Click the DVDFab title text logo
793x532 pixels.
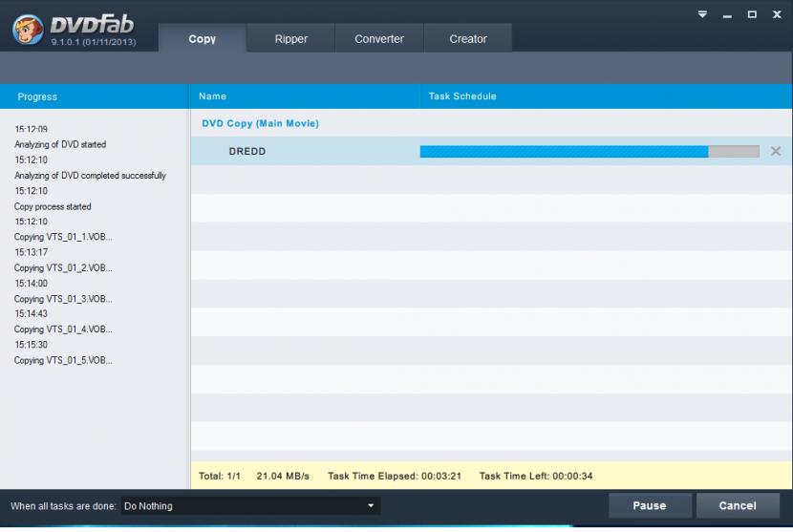(x=92, y=24)
